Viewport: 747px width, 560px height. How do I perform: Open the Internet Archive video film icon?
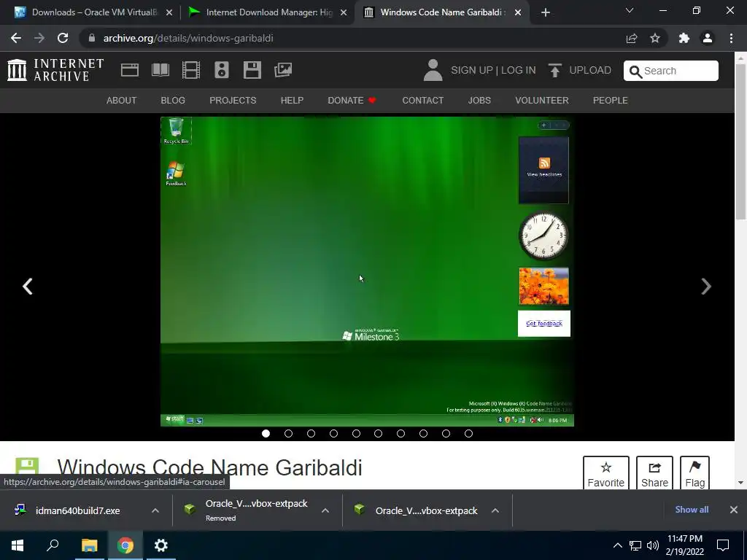pyautogui.click(x=191, y=70)
